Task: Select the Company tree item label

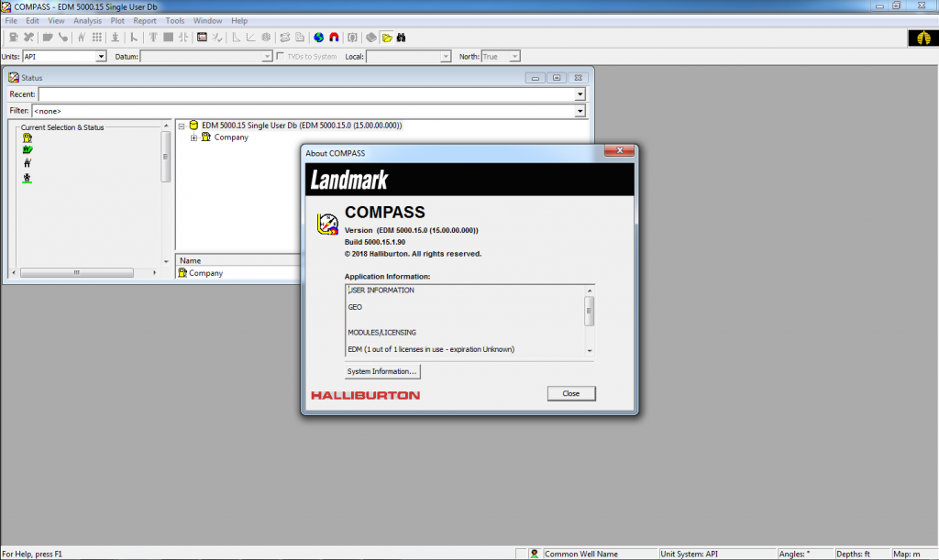Action: click(231, 137)
